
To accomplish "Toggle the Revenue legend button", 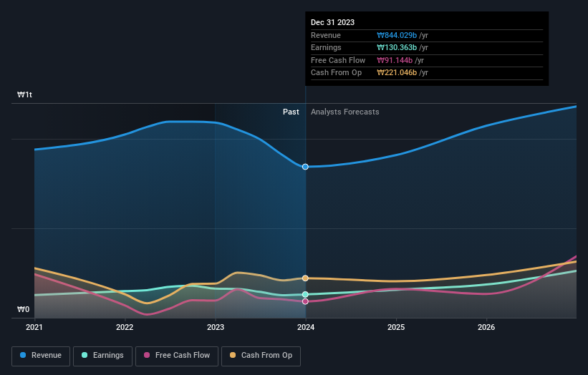I will [x=41, y=356].
